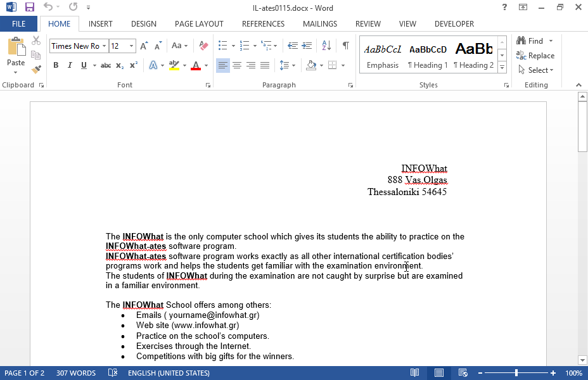
Task: Expand the Styles gallery More arrow
Action: [502, 68]
